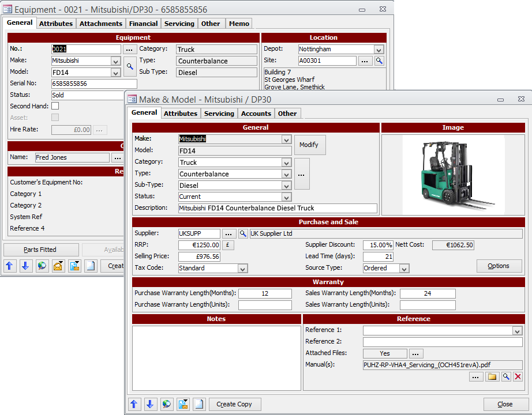Click the Supplier Discount field
The height and width of the screenshot is (415, 532).
(378, 245)
